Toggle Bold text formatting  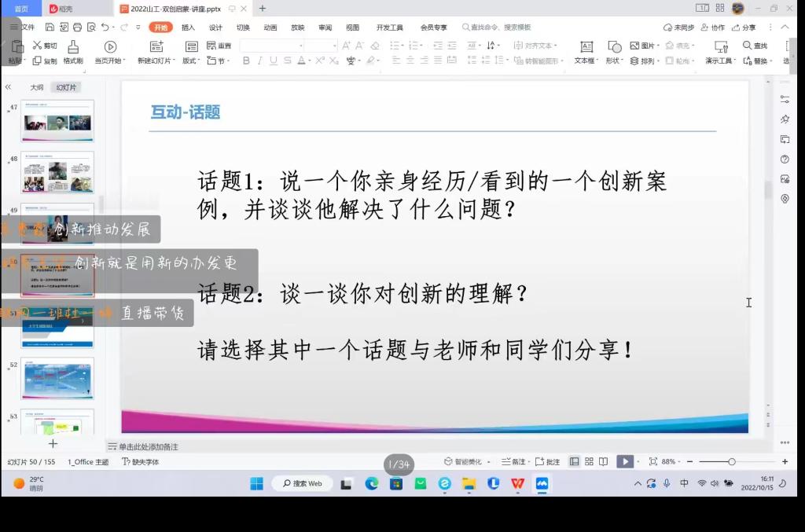[246, 61]
